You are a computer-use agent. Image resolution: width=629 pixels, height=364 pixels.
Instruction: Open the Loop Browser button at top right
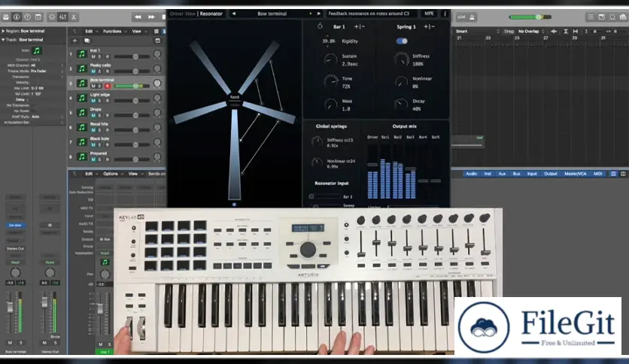[x=612, y=17]
